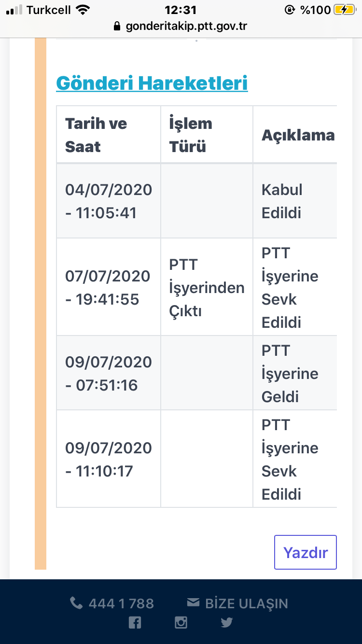Tap the gonderitakip.ptt.gov.tr address field
The image size is (362, 644).
point(181,26)
